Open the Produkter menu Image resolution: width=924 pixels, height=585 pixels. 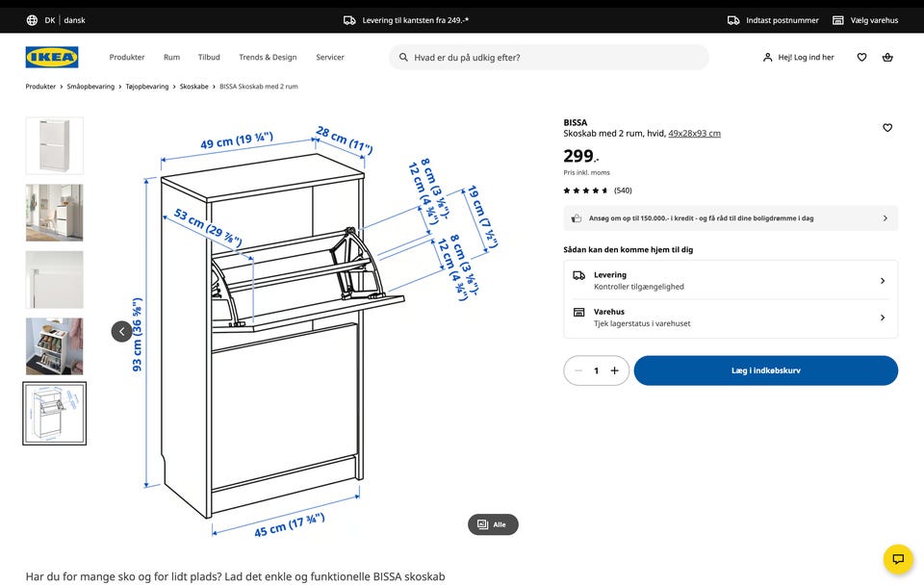coord(127,57)
